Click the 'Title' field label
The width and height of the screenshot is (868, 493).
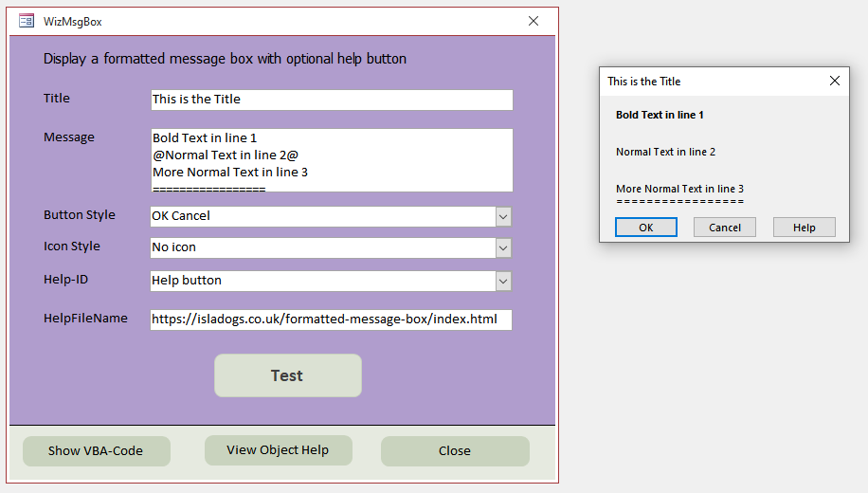[57, 98]
